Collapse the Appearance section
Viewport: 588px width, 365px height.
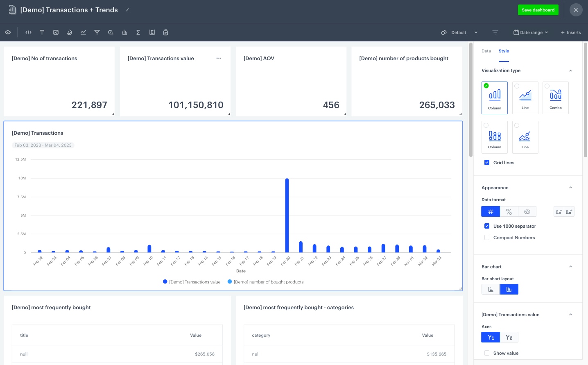tap(570, 188)
